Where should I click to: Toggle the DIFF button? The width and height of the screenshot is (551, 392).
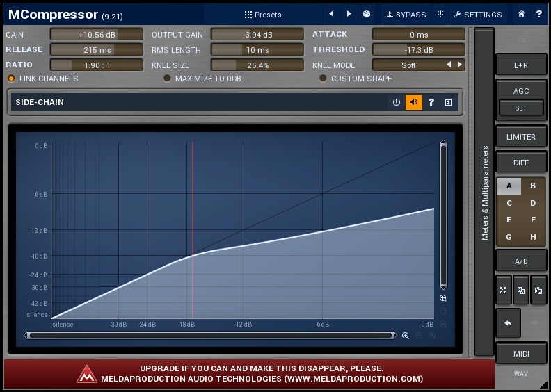[521, 163]
